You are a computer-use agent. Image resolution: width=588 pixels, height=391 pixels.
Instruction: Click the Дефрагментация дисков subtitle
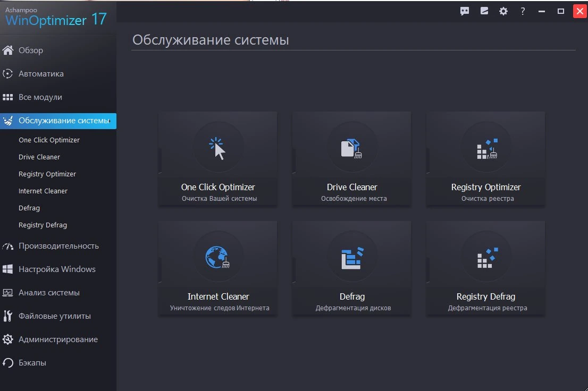point(353,308)
